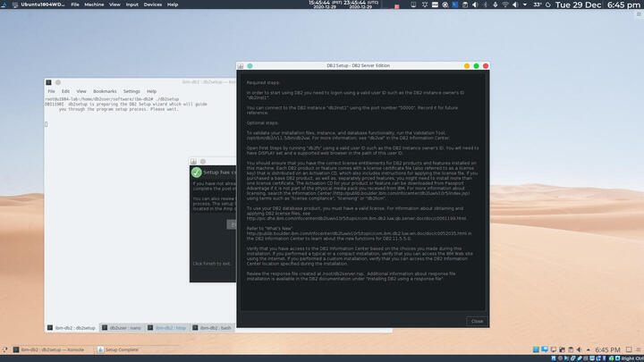Click the blue-green app icon at guest tray start

click(536, 349)
